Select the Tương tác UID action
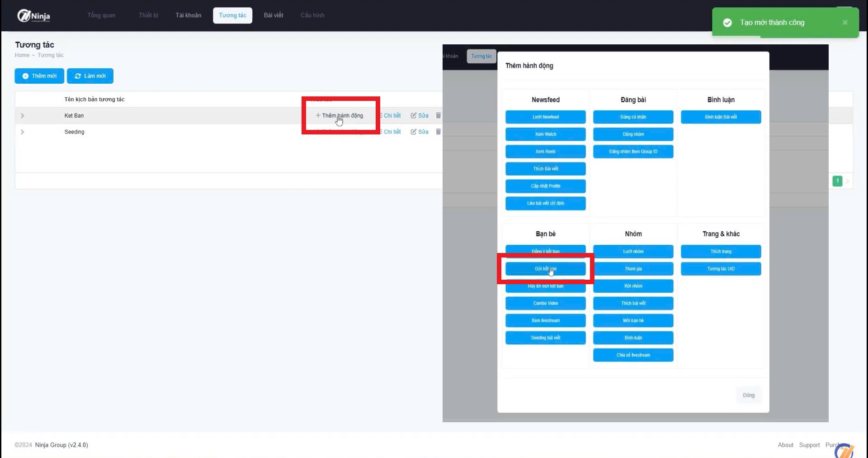 click(x=721, y=269)
